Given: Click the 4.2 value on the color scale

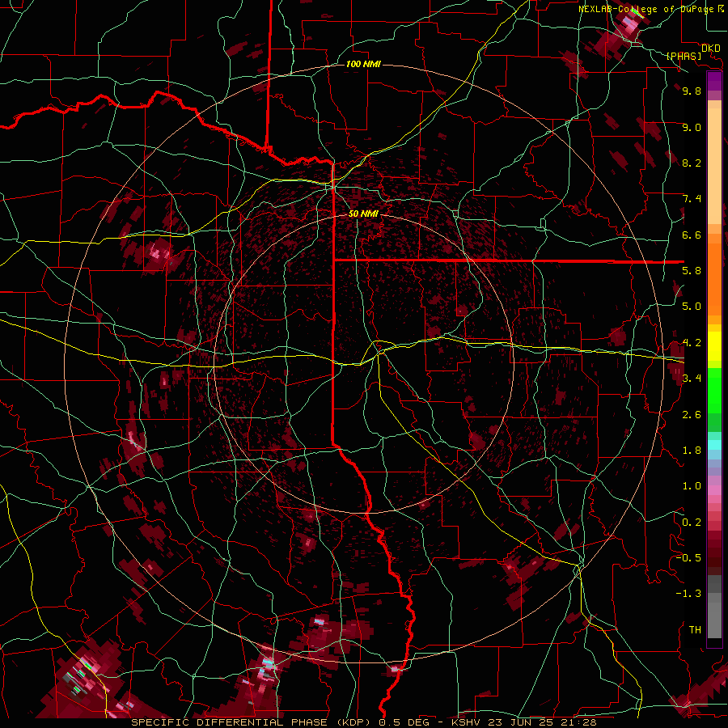Looking at the screenshot, I should tap(692, 343).
